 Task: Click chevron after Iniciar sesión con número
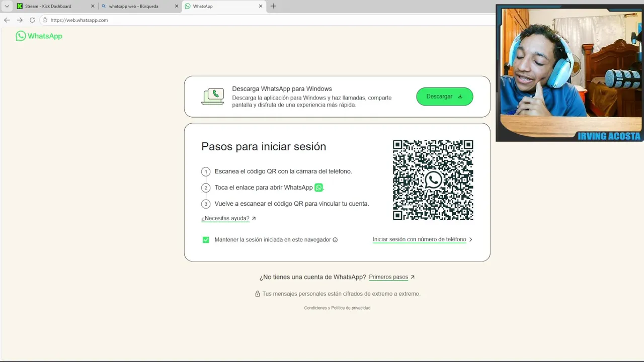coord(470,239)
